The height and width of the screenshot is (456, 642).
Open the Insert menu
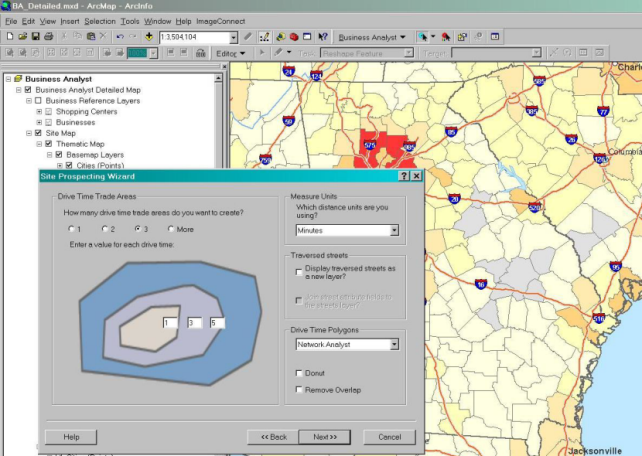70,21
